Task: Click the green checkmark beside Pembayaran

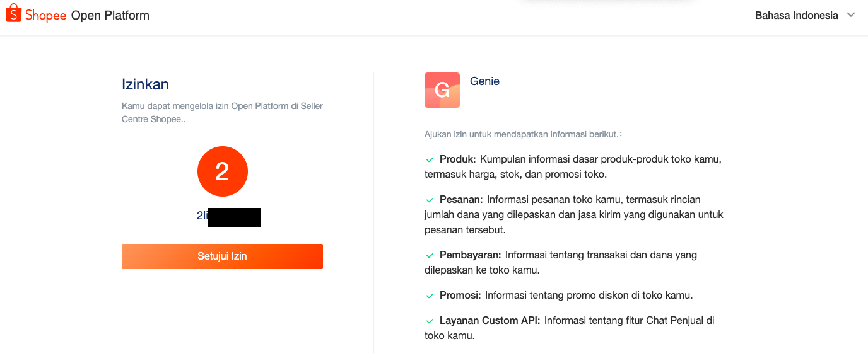Action: pos(430,255)
